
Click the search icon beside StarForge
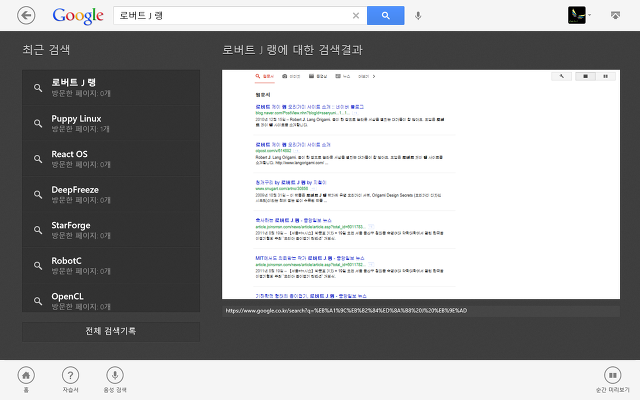click(x=38, y=230)
